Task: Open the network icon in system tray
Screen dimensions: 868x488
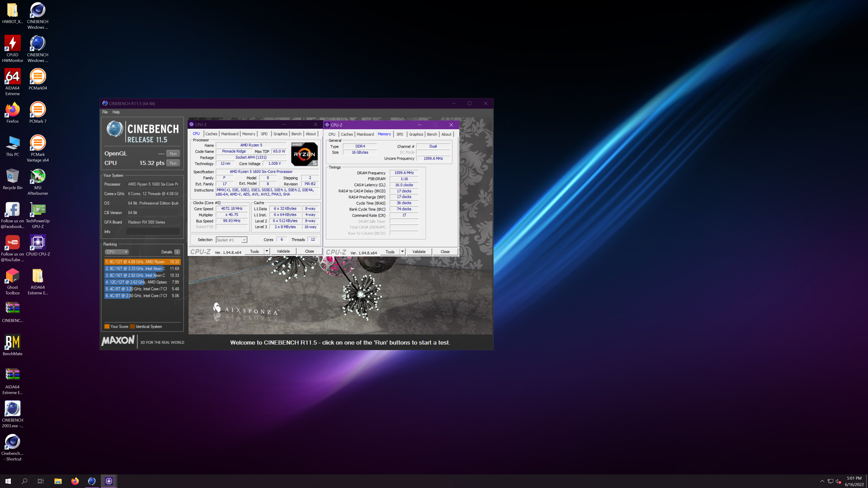Action: pyautogui.click(x=830, y=481)
